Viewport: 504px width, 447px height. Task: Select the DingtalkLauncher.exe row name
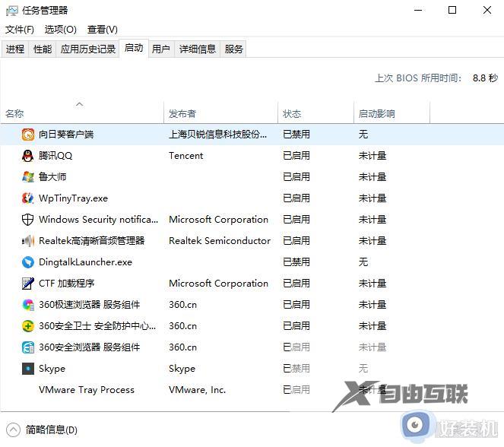pos(85,262)
